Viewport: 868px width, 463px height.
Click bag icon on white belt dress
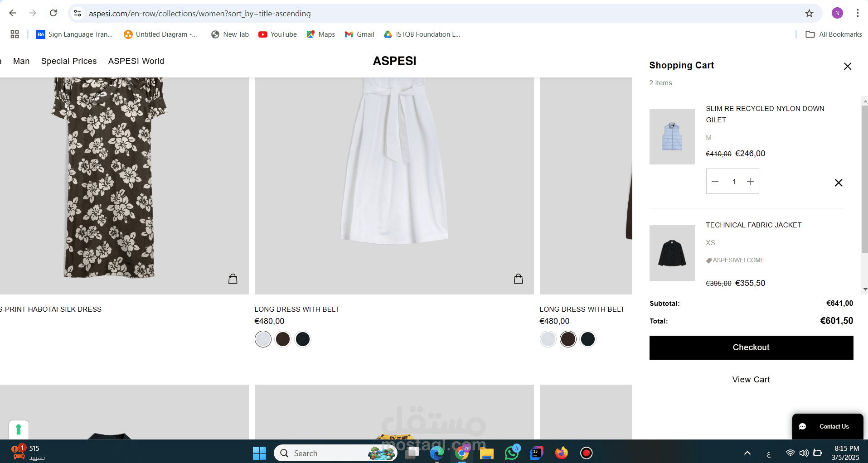tap(518, 279)
